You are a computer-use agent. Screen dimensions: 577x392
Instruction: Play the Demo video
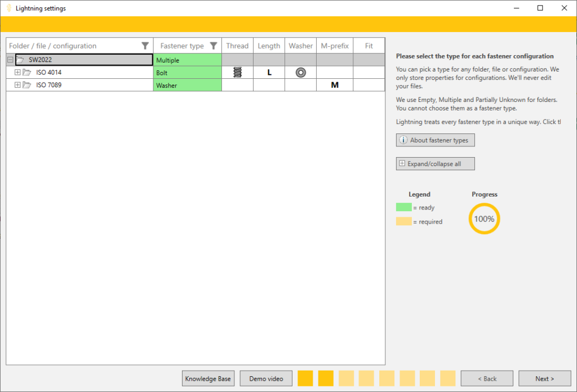265,378
